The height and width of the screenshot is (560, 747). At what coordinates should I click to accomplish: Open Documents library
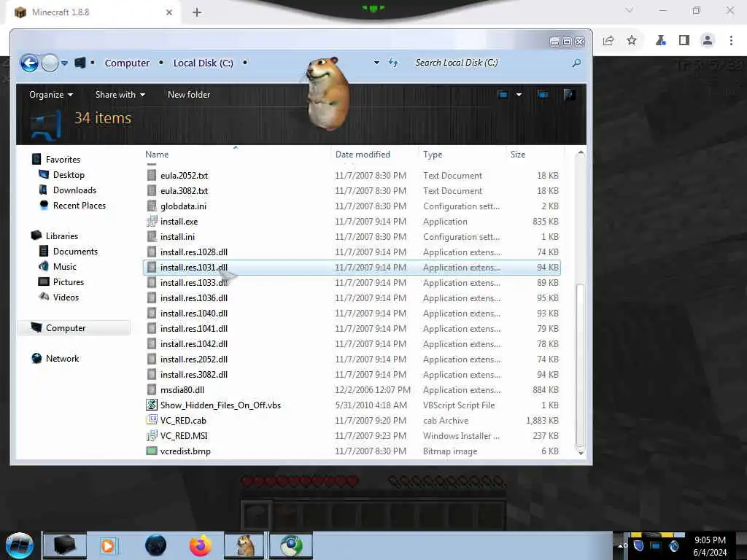75,251
